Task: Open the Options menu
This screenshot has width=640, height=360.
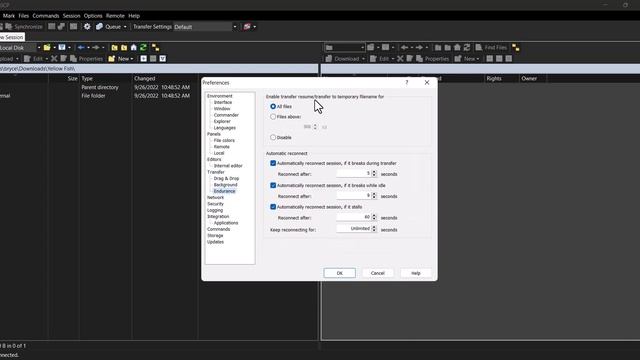Action: click(93, 16)
